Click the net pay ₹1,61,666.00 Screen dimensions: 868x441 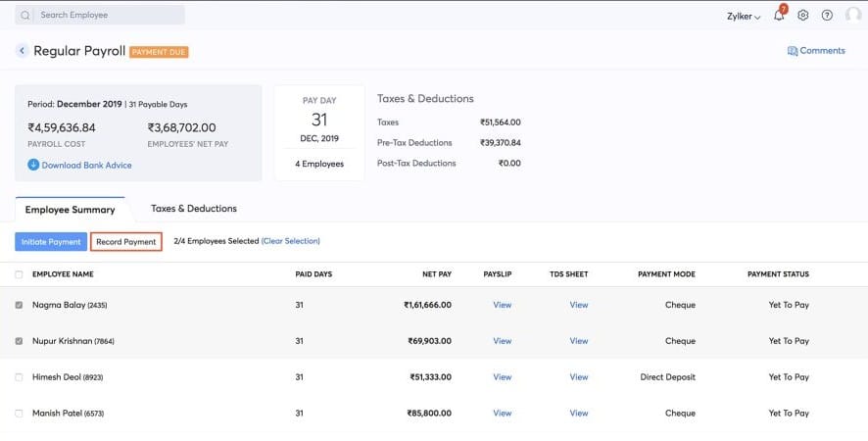[427, 305]
